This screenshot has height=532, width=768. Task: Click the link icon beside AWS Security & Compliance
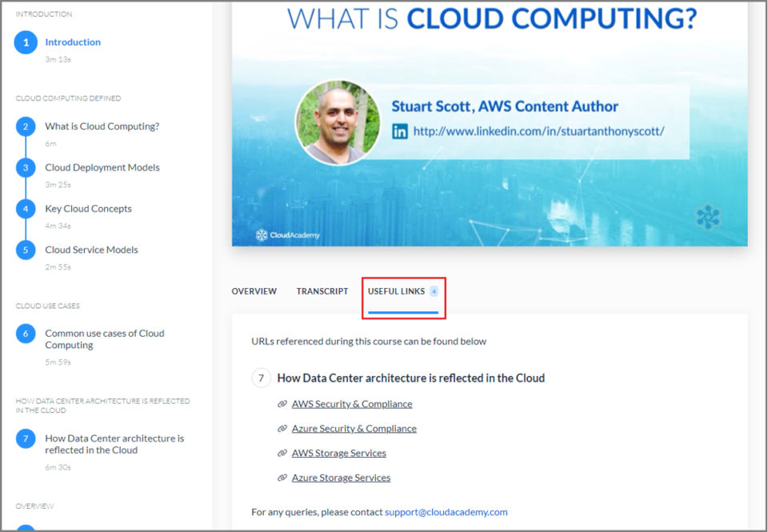(282, 404)
